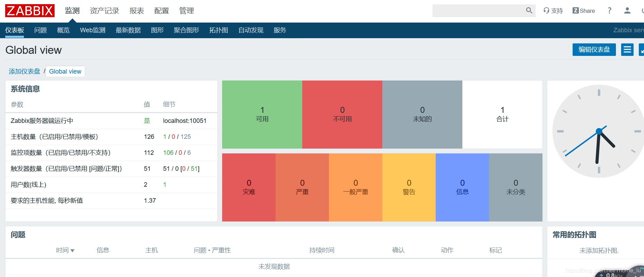Open the Zabbix Share link
The height and width of the screenshot is (277, 644).
pyautogui.click(x=584, y=11)
